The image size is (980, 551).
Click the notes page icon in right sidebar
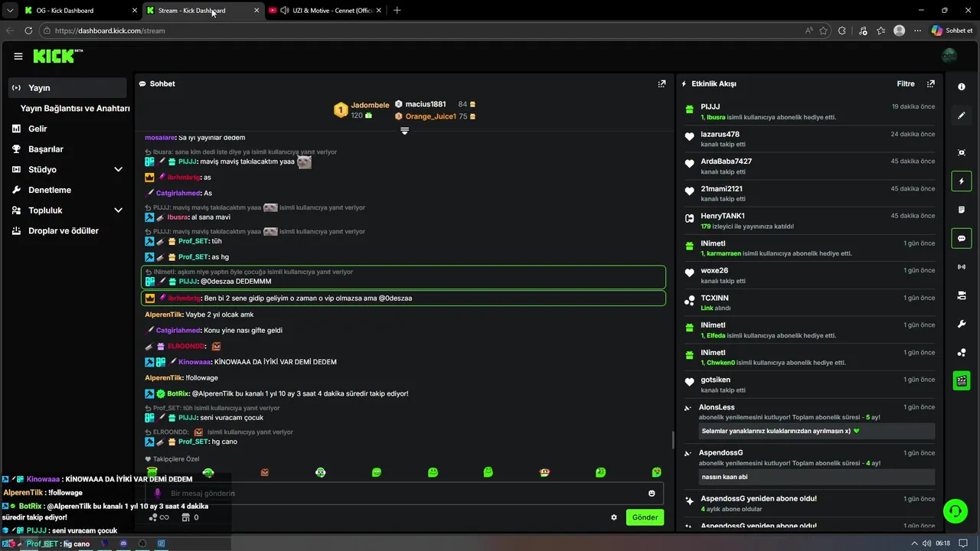(x=962, y=210)
